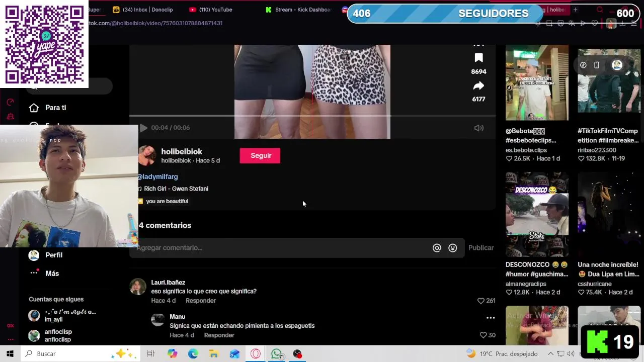Click the Lauri.Ibañez username
The image size is (644, 362).
[x=168, y=283]
